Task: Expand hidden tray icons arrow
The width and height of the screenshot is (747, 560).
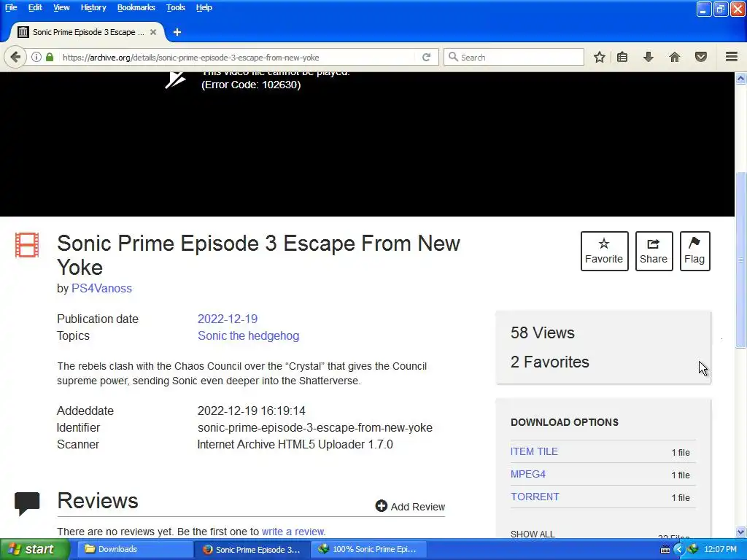Action: click(x=678, y=550)
